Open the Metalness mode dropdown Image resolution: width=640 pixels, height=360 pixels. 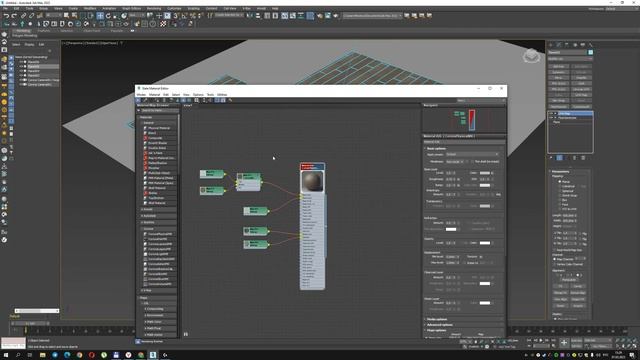pyautogui.click(x=455, y=162)
